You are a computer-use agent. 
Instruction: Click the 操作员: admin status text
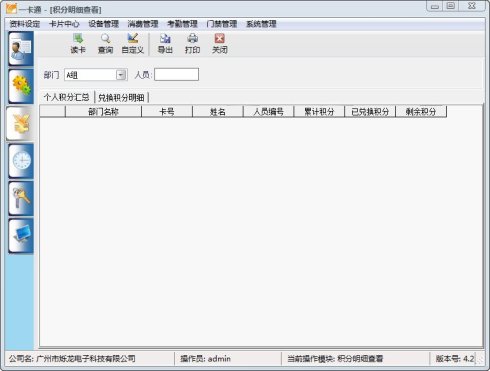(205, 359)
